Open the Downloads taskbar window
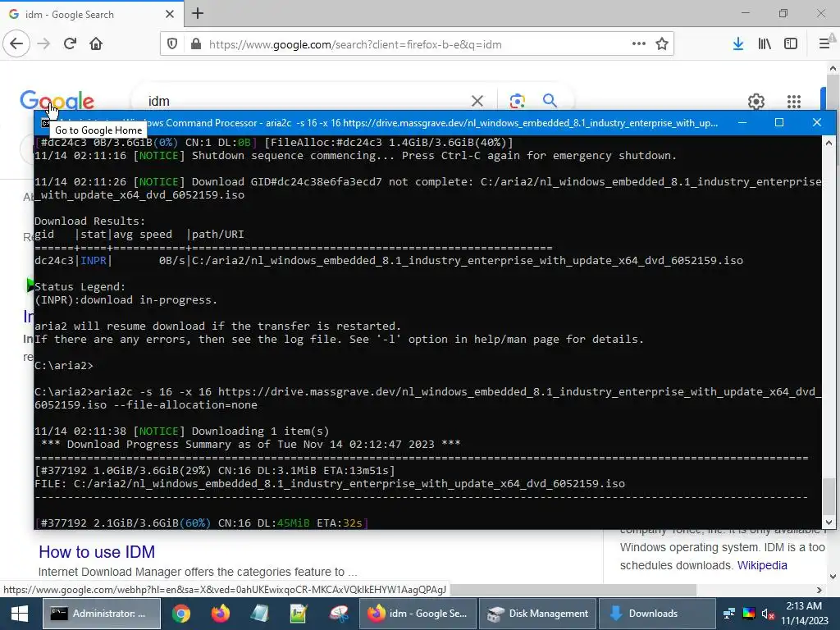The image size is (840, 630). [x=657, y=614]
